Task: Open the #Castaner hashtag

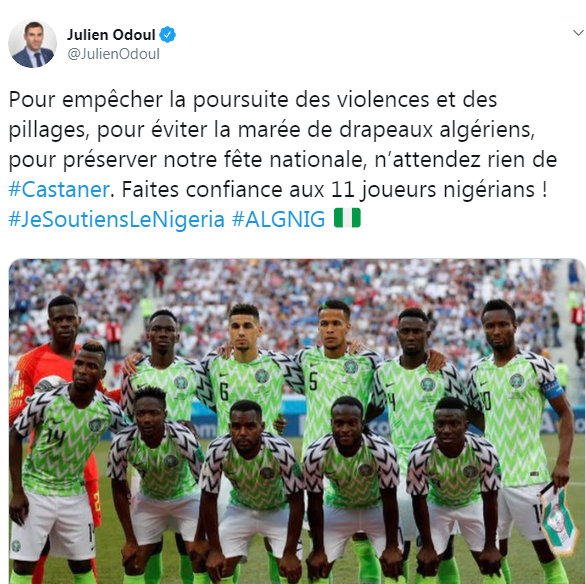Action: [59, 189]
